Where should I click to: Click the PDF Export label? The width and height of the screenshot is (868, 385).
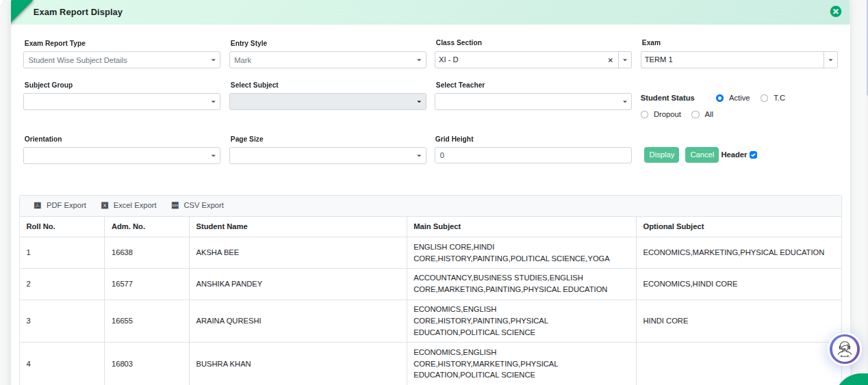(66, 206)
